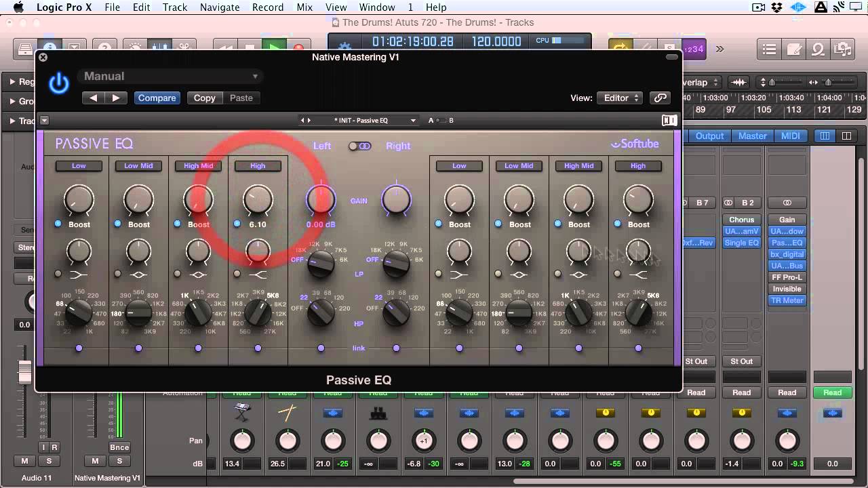Open the Gain plugin slot

coord(787,220)
